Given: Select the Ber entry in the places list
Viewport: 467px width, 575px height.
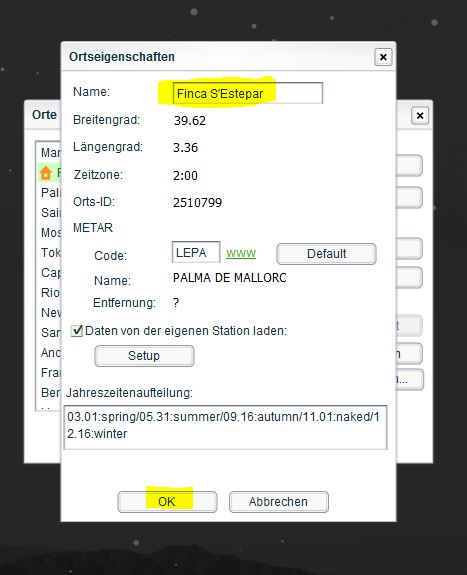Looking at the screenshot, I should 50,392.
